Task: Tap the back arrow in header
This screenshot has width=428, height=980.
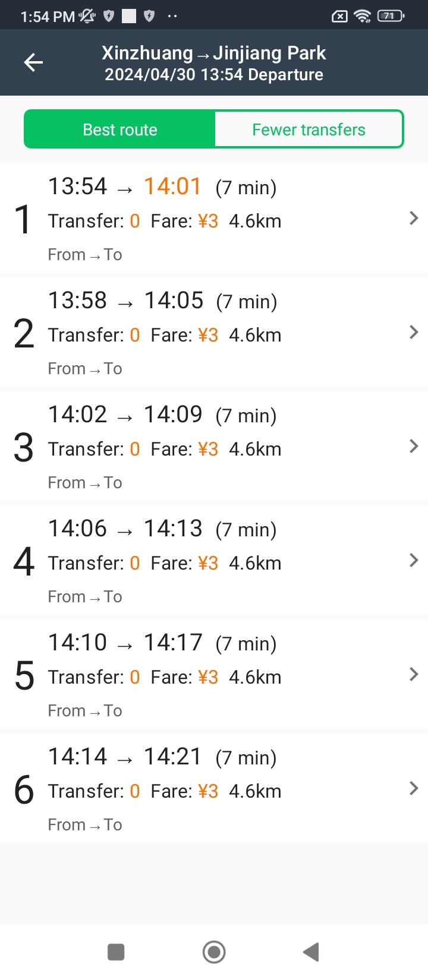Action: (x=33, y=62)
